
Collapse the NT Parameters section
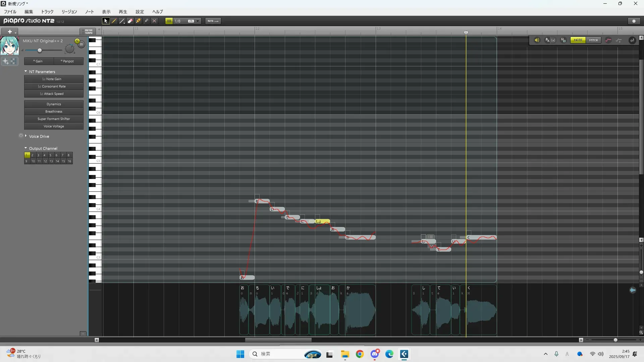click(26, 71)
